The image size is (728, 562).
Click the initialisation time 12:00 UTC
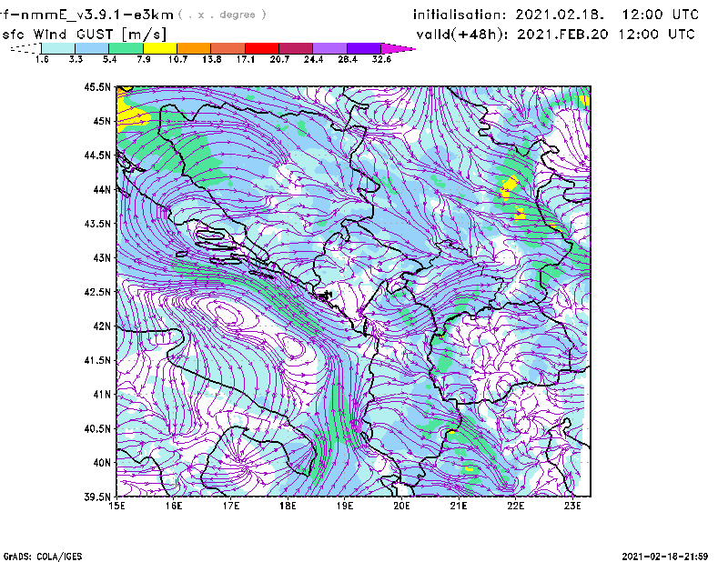point(661,15)
